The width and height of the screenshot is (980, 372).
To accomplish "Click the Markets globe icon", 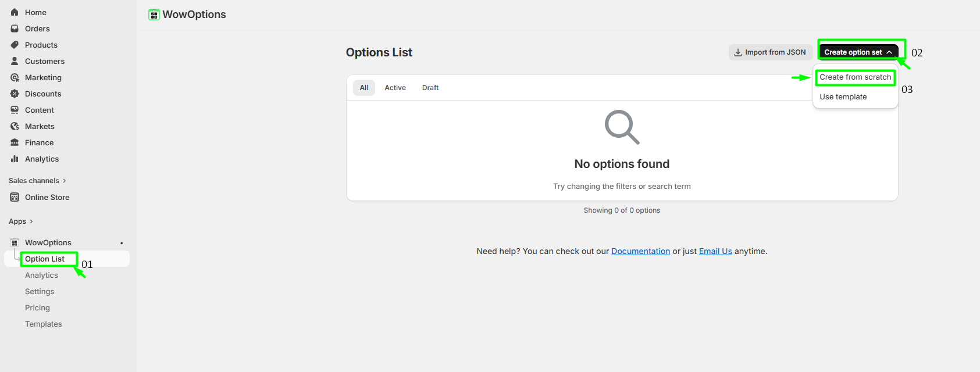I will click(x=15, y=126).
